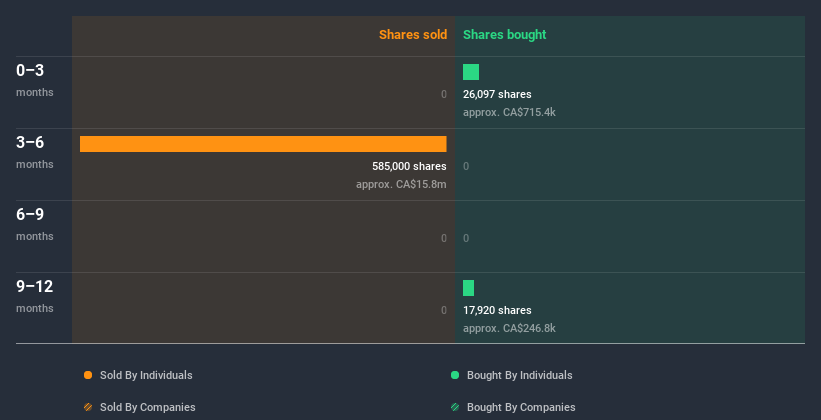The width and height of the screenshot is (821, 420).
Task: Click the 0–3 months row label
Action: click(35, 80)
